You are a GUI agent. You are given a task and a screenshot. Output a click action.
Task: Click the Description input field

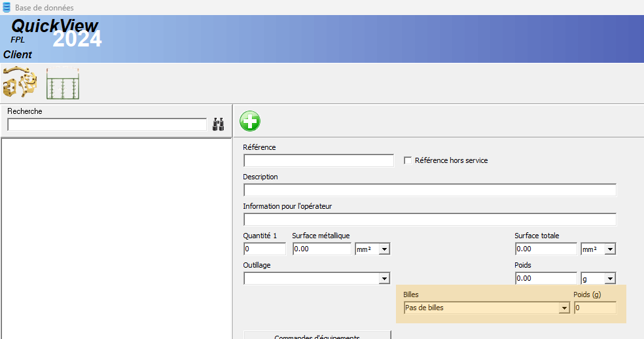pyautogui.click(x=429, y=190)
